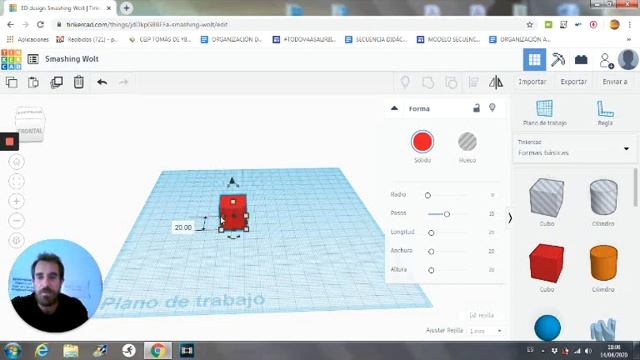Click the Importar button
Viewport: 640px width, 360px height.
532,82
